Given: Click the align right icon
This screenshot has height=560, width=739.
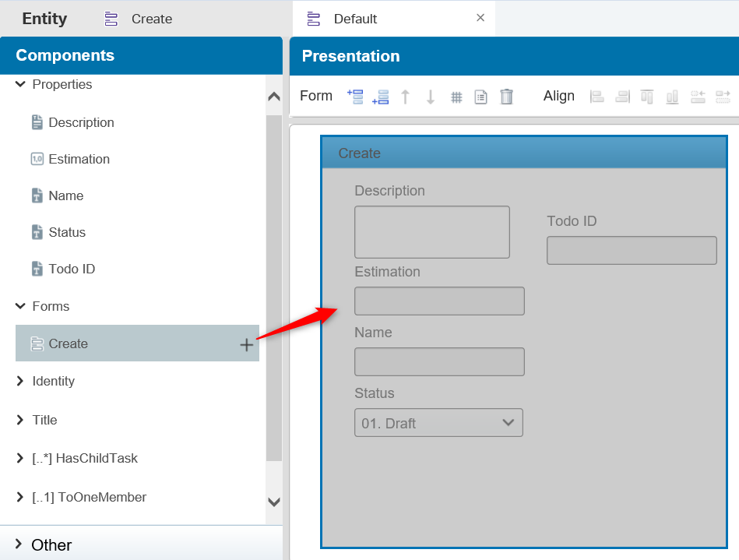Looking at the screenshot, I should tap(623, 97).
